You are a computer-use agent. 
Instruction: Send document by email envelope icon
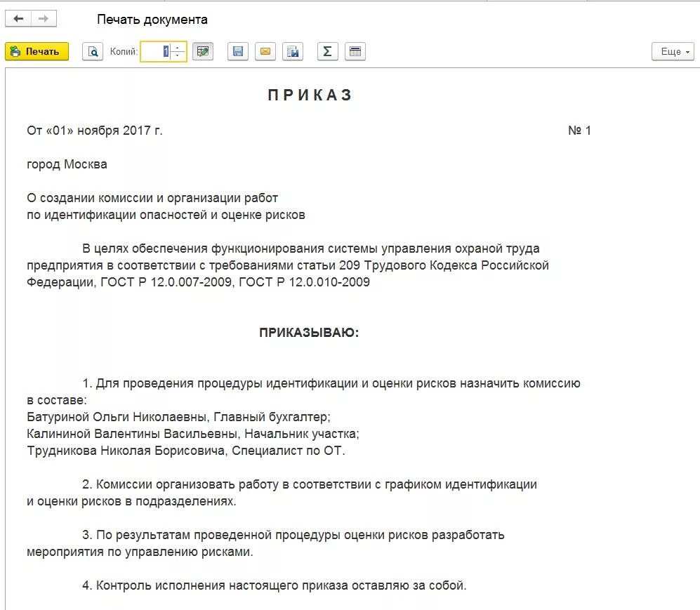(265, 51)
